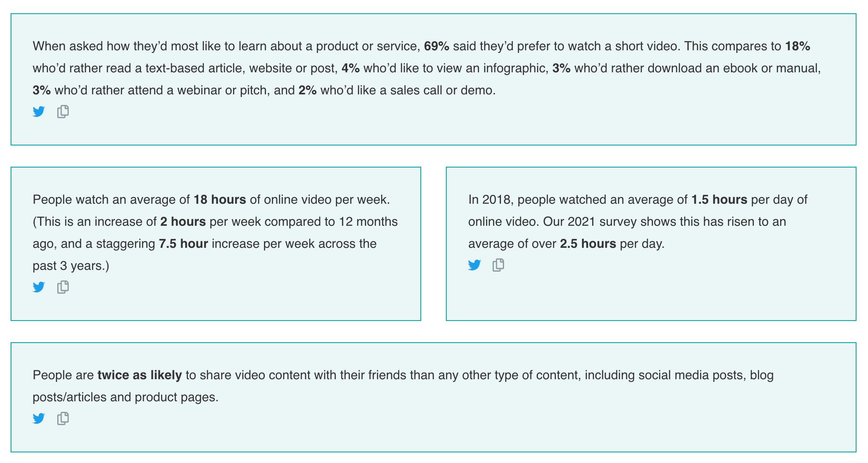Click the bold 2 hours text
868x463 pixels.
click(x=183, y=222)
